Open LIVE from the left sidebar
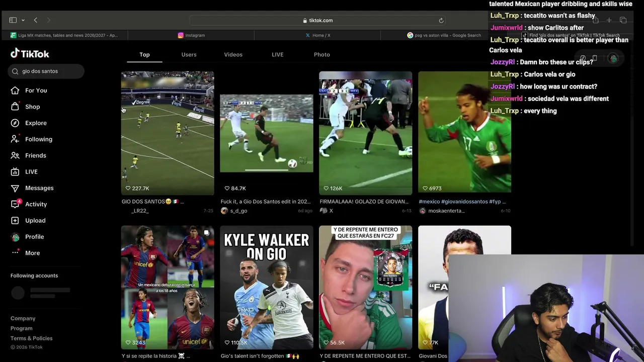 [x=25, y=171]
